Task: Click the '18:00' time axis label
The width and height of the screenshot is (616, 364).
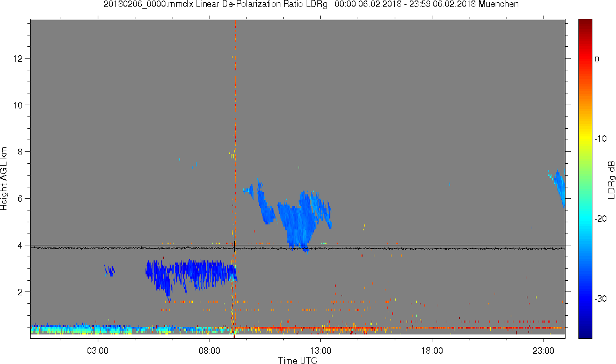Action: [x=432, y=351]
